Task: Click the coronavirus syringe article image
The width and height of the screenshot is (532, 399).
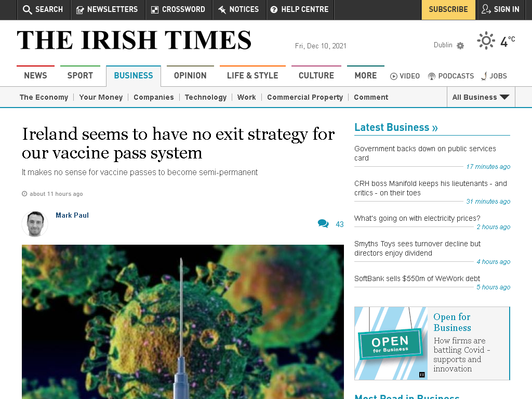Action: tap(182, 322)
